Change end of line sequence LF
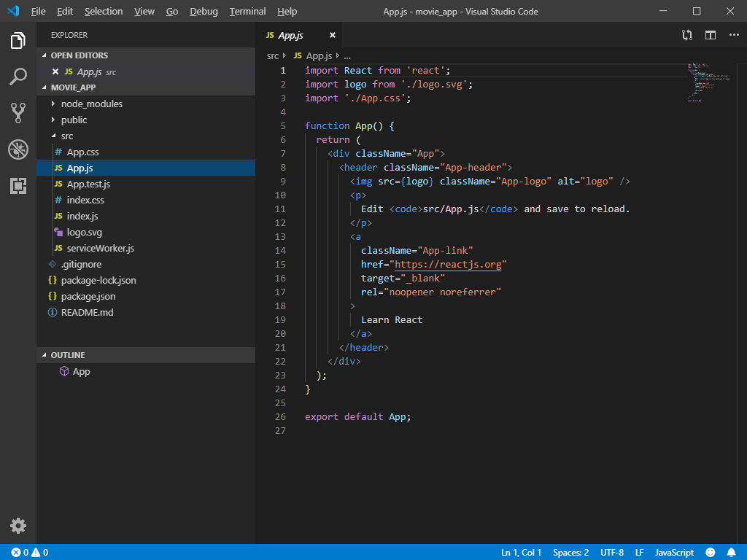The width and height of the screenshot is (747, 560). click(639, 553)
